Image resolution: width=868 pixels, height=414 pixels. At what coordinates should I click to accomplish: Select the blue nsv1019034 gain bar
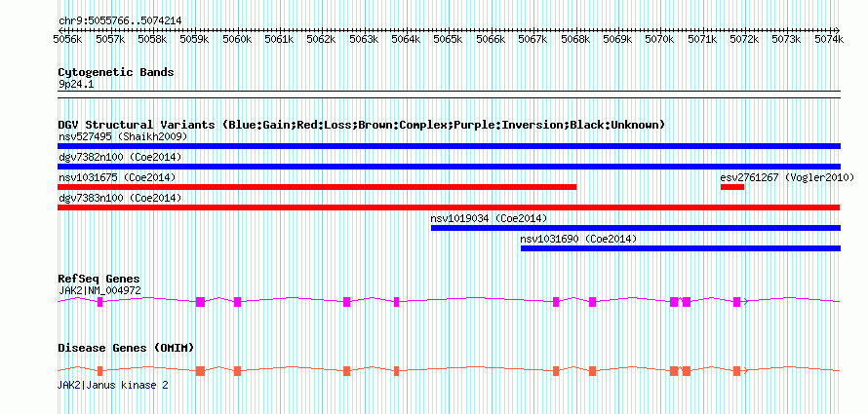pos(636,228)
